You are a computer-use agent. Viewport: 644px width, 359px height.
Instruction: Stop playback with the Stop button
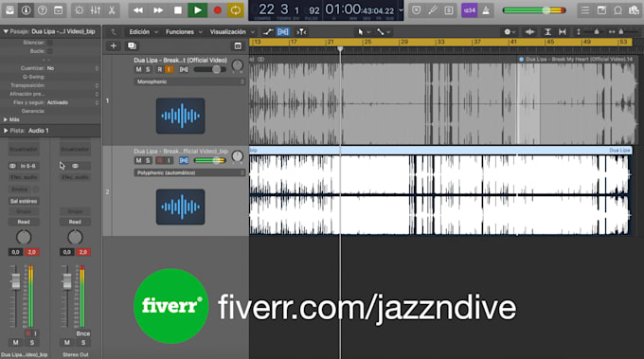[x=178, y=10]
